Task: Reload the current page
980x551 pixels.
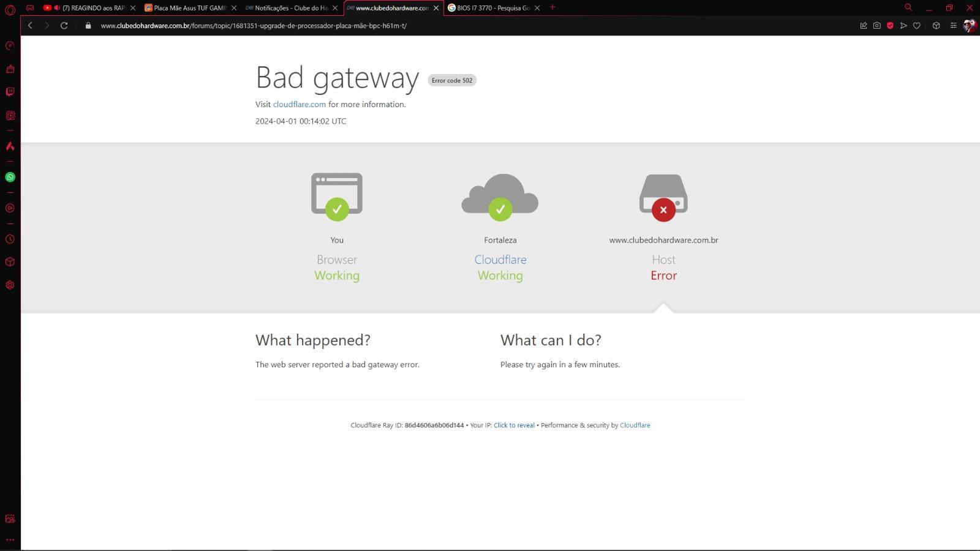Action: coord(64,26)
